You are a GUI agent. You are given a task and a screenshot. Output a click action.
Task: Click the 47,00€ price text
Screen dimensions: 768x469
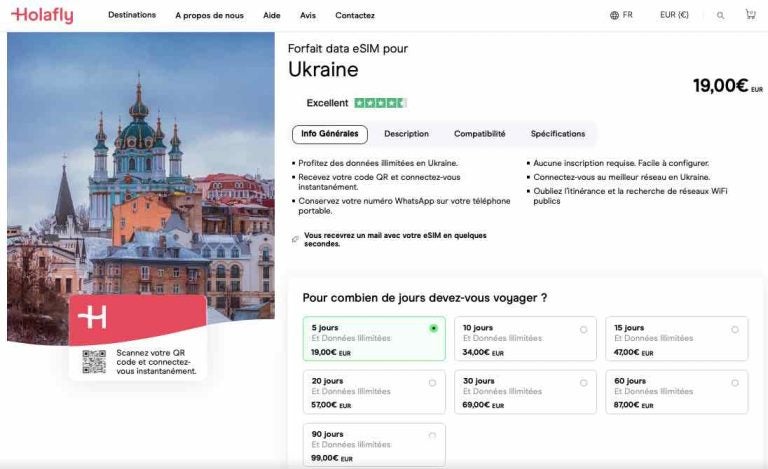[633, 352]
